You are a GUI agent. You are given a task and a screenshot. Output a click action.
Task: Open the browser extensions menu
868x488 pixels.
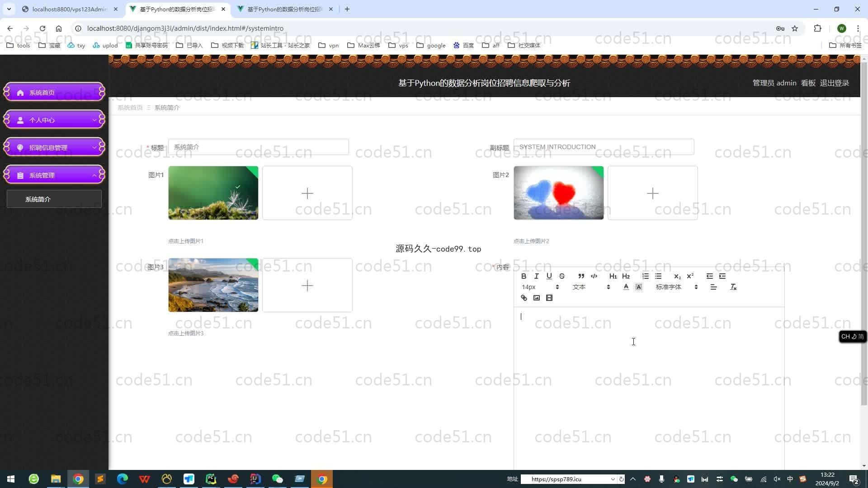point(817,28)
